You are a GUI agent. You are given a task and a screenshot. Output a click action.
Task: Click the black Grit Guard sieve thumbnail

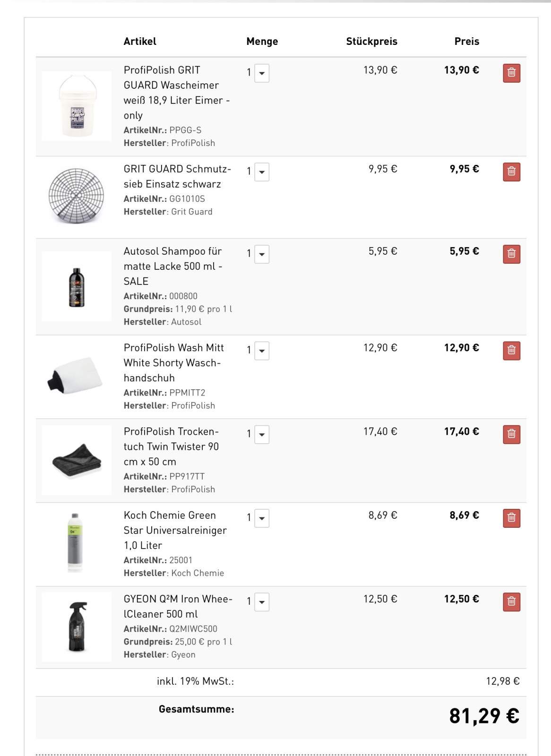(x=77, y=196)
